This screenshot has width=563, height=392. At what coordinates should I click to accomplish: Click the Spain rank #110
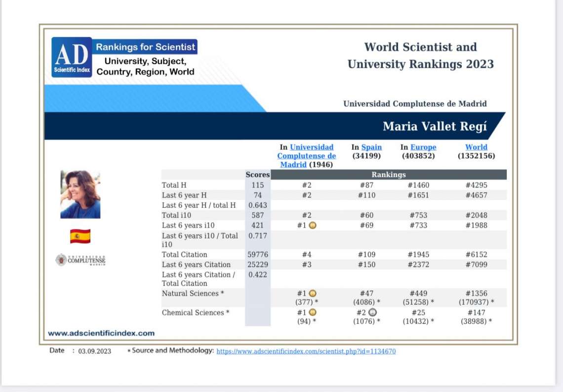click(366, 196)
